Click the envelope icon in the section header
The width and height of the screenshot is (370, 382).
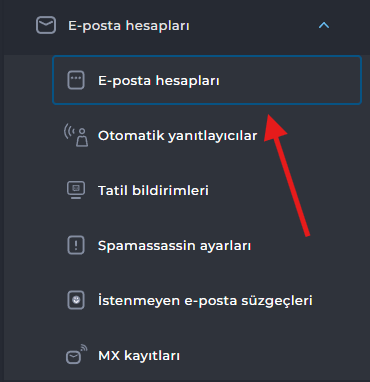pyautogui.click(x=46, y=26)
